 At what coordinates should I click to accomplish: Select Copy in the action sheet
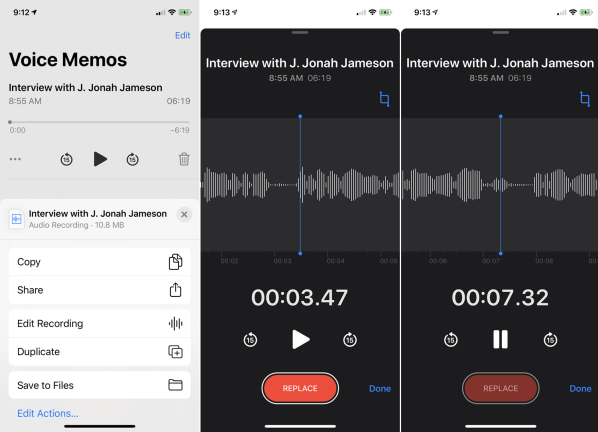[100, 262]
